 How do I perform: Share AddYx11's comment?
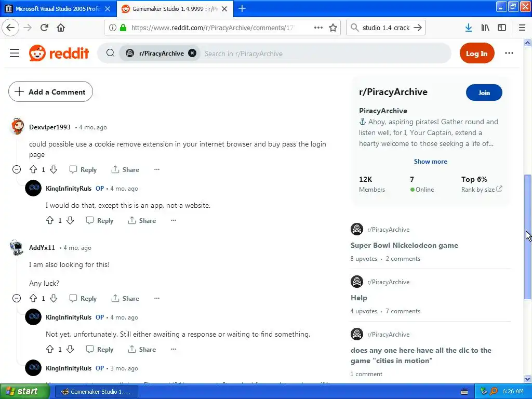click(125, 298)
